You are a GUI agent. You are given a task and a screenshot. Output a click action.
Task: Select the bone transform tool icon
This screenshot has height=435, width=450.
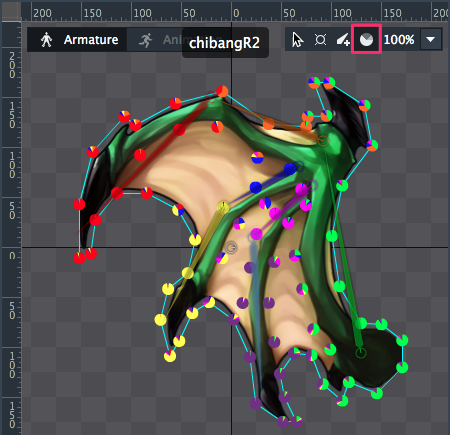click(320, 40)
